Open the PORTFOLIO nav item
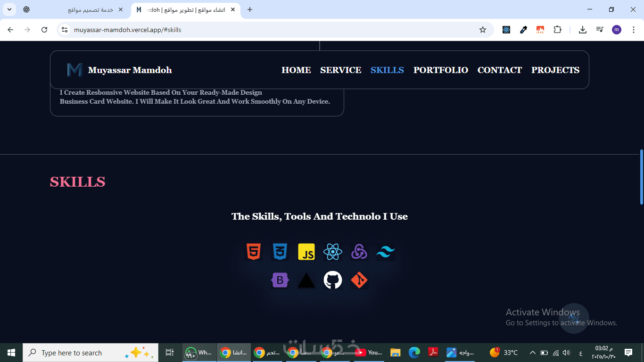This screenshot has height=362, width=644. click(441, 70)
